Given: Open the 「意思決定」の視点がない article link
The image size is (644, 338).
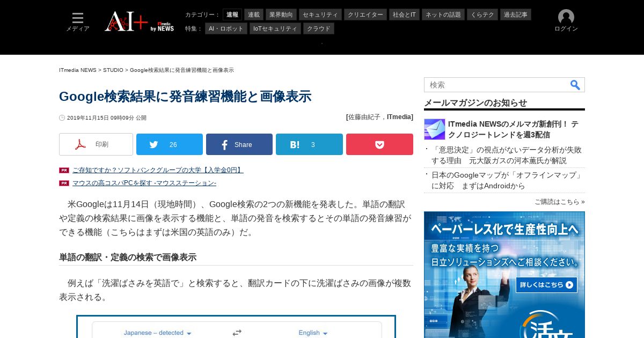Looking at the screenshot, I should pyautogui.click(x=507, y=155).
